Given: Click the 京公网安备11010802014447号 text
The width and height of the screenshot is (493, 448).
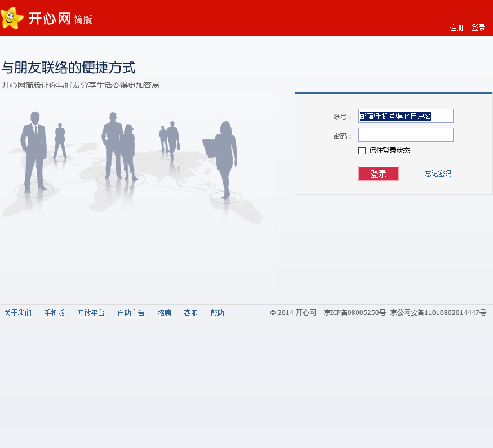Looking at the screenshot, I should (x=438, y=313).
